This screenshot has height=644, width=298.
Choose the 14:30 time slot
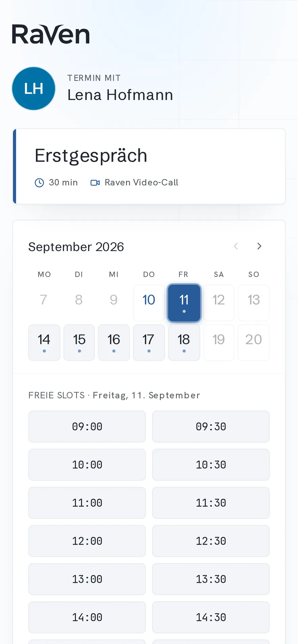tap(211, 618)
